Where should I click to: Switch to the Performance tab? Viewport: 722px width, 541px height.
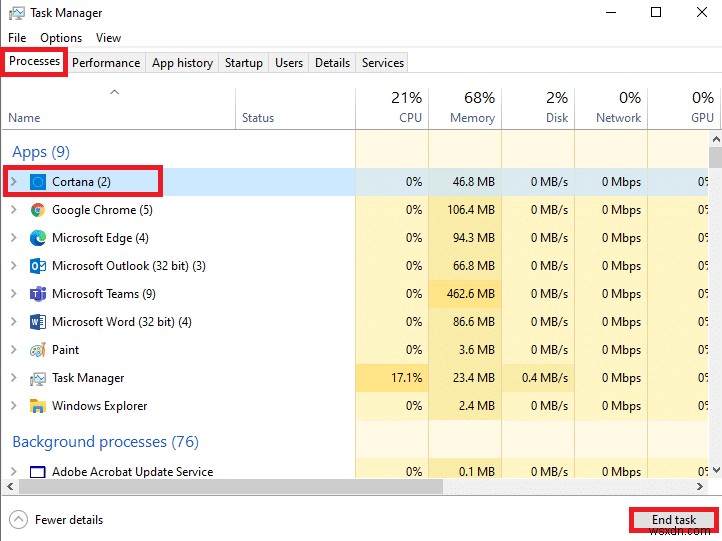[x=106, y=63]
